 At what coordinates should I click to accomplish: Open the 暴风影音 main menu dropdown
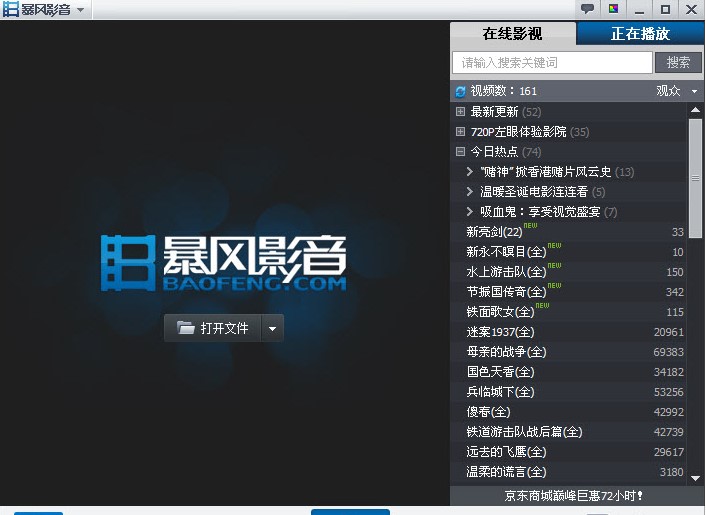click(x=81, y=9)
